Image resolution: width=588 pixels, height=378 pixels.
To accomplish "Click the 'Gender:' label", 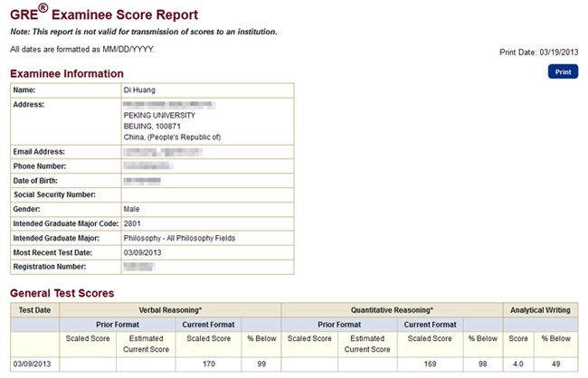I will (26, 209).
